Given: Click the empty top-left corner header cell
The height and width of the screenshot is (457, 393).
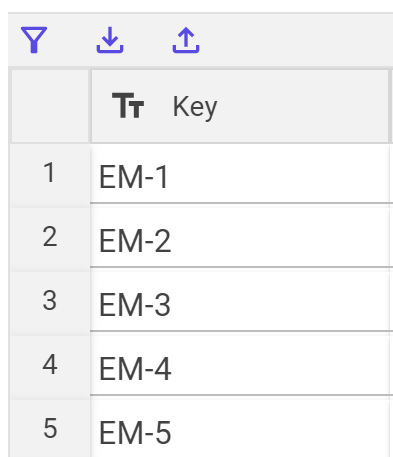Looking at the screenshot, I should pos(50,106).
